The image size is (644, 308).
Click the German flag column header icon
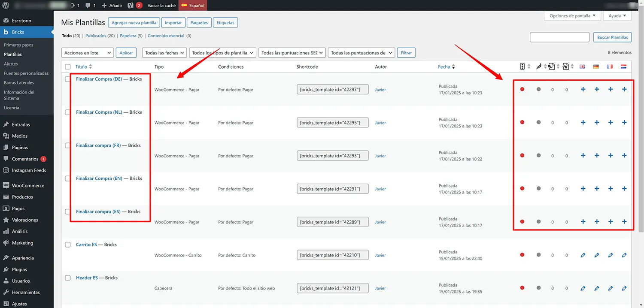tap(596, 66)
